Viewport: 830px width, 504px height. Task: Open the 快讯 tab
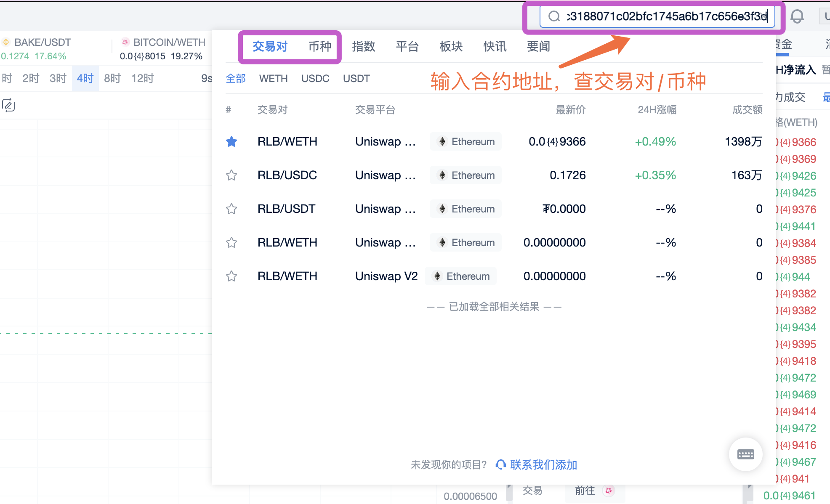click(495, 46)
